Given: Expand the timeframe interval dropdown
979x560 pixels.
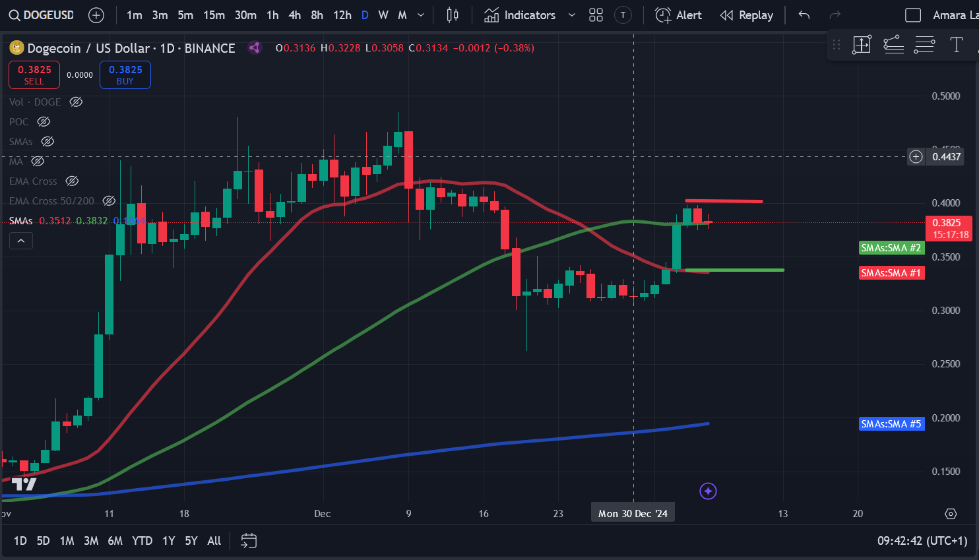Looking at the screenshot, I should [421, 15].
